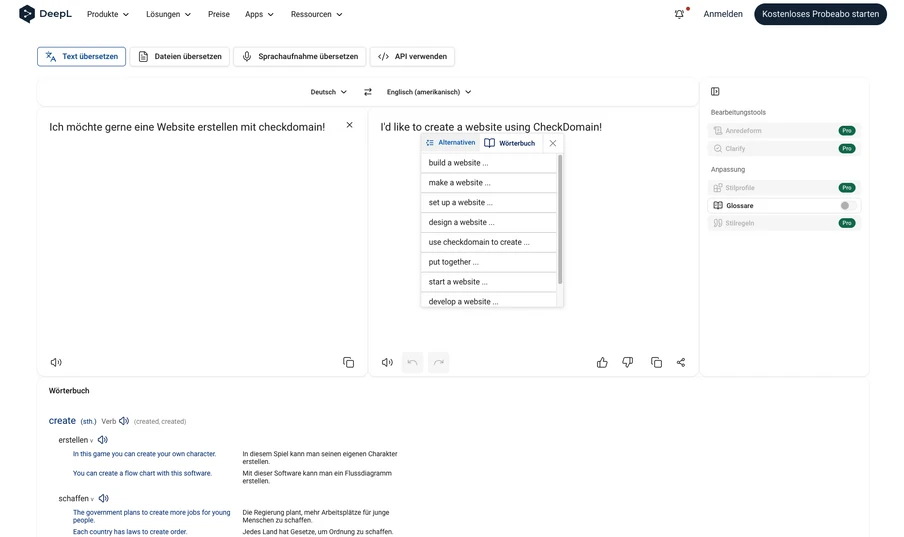Copy the German source text
This screenshot has height=537, width=904.
click(x=348, y=362)
